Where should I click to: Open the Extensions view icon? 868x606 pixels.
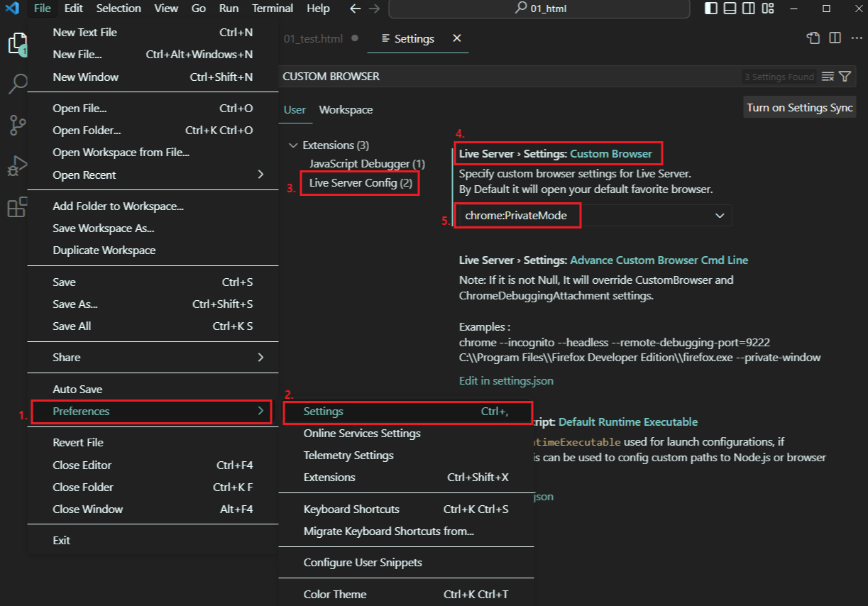point(17,207)
